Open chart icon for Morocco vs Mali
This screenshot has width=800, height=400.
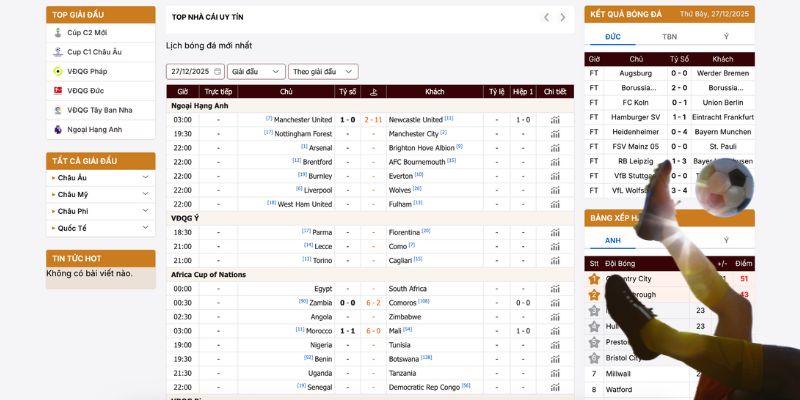[555, 331]
